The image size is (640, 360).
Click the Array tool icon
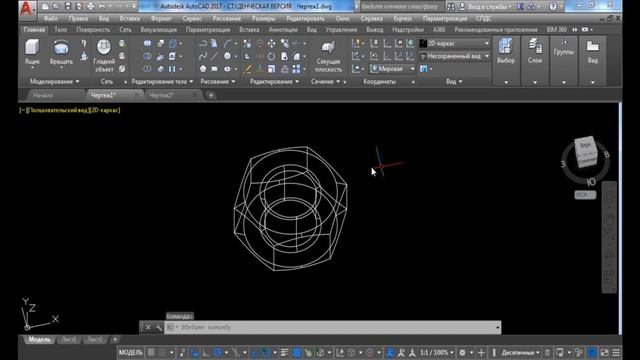pos(296,69)
